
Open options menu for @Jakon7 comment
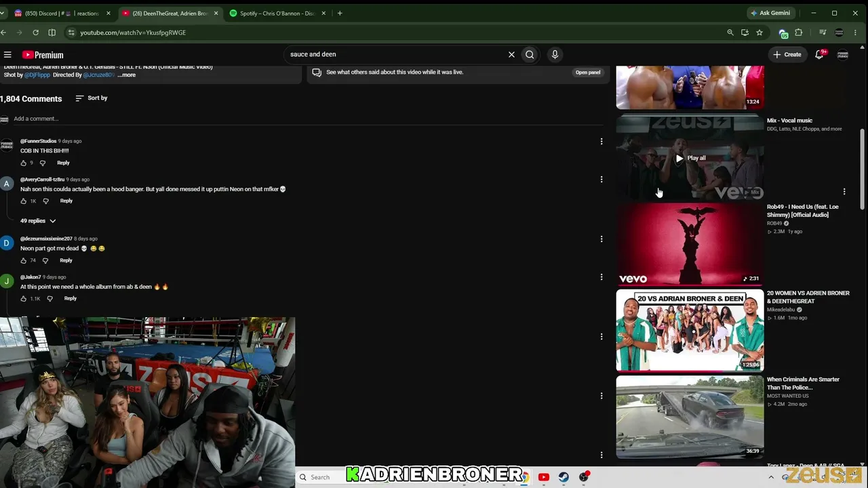(x=601, y=277)
